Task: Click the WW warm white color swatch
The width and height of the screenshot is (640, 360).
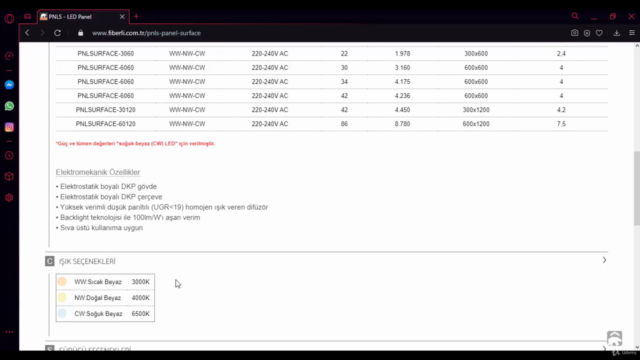Action: (62, 281)
